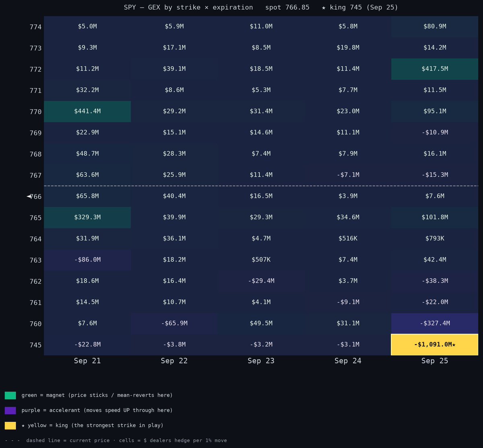483x448 pixels.
Task: Click the -$29.4M cell in row 762
Action: coord(261,281)
